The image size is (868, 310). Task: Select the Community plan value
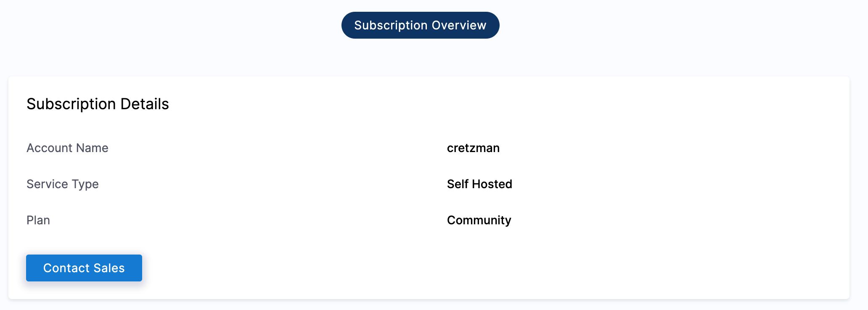(x=479, y=220)
